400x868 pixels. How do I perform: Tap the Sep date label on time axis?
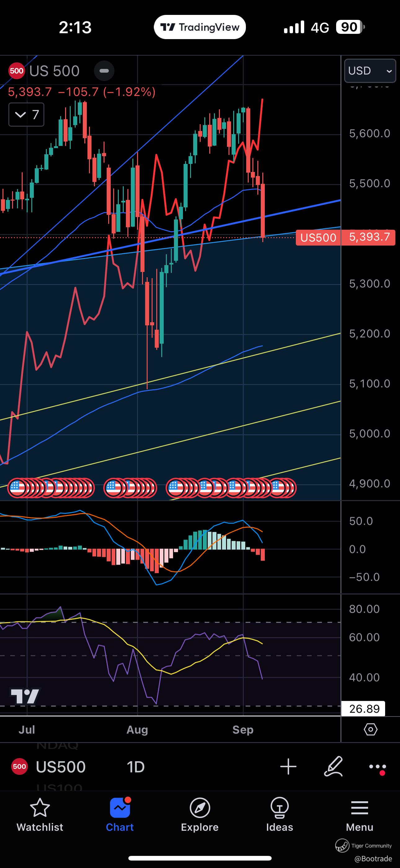[243, 730]
